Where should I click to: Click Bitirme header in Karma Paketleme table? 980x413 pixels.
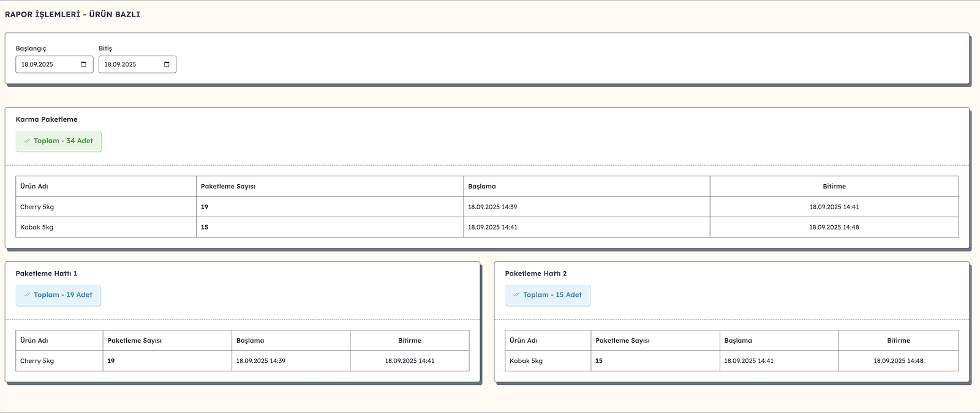click(834, 187)
